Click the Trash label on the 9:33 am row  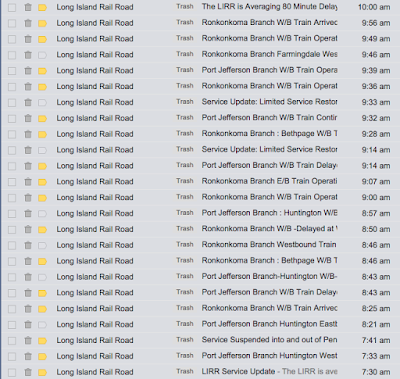185,102
